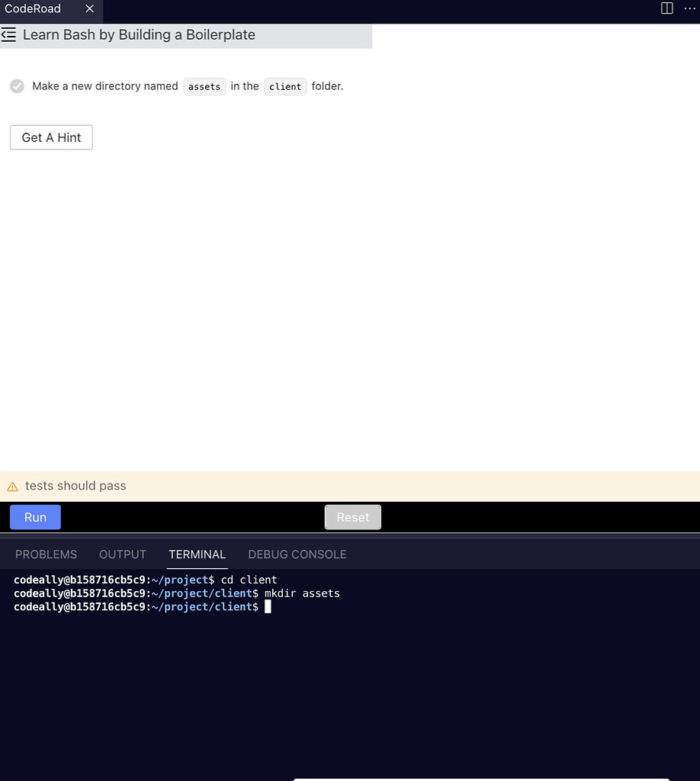700x781 pixels.
Task: Close the CodeRoad tab
Action: coord(89,9)
